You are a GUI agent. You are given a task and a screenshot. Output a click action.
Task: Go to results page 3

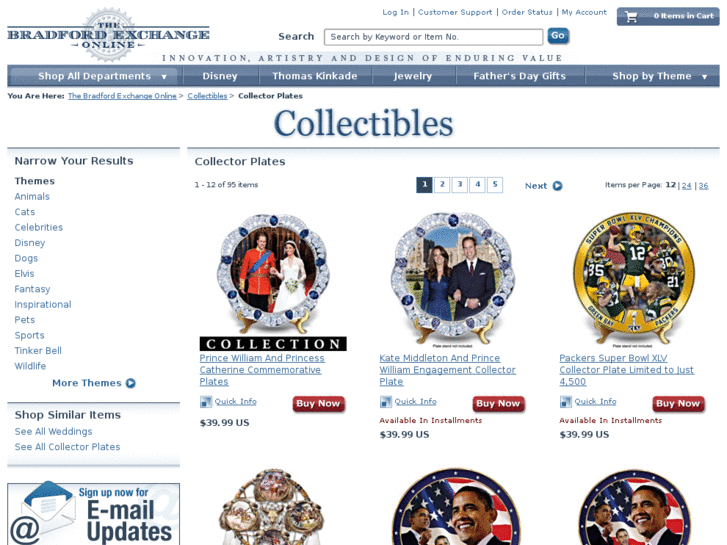(459, 185)
